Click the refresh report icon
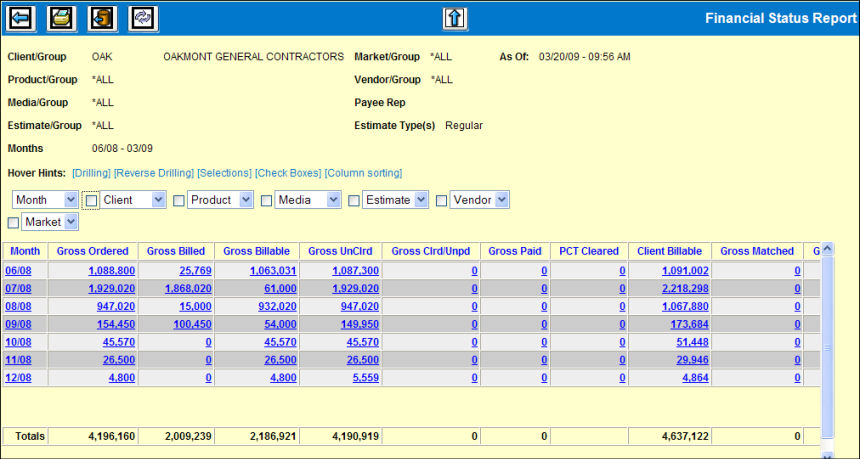 (x=143, y=19)
